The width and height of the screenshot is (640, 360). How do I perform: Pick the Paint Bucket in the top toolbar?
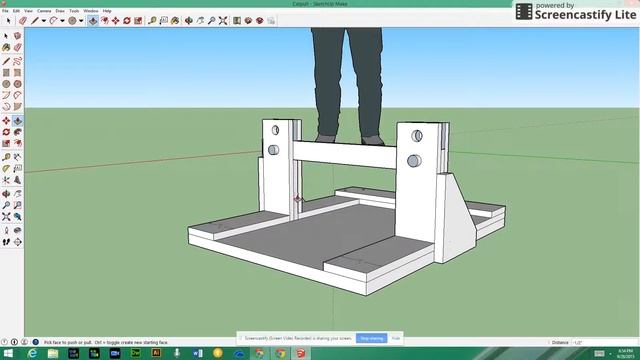(x=175, y=20)
